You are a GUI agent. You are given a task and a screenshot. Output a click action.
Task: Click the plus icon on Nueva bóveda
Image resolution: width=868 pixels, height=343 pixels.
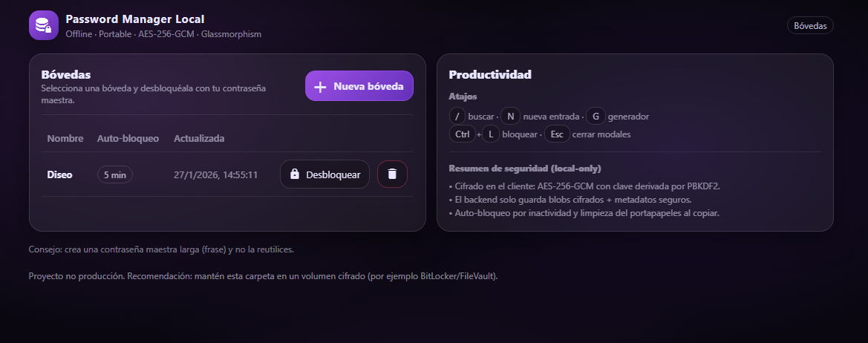coord(320,87)
